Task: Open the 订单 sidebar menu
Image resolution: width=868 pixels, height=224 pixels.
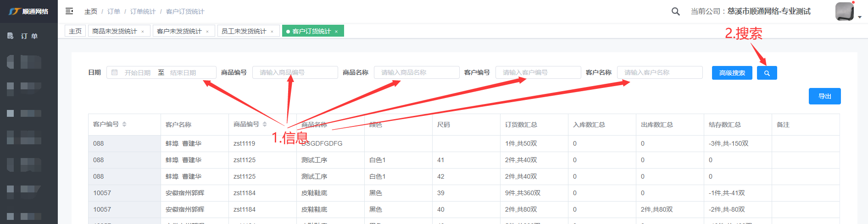Action: click(29, 36)
